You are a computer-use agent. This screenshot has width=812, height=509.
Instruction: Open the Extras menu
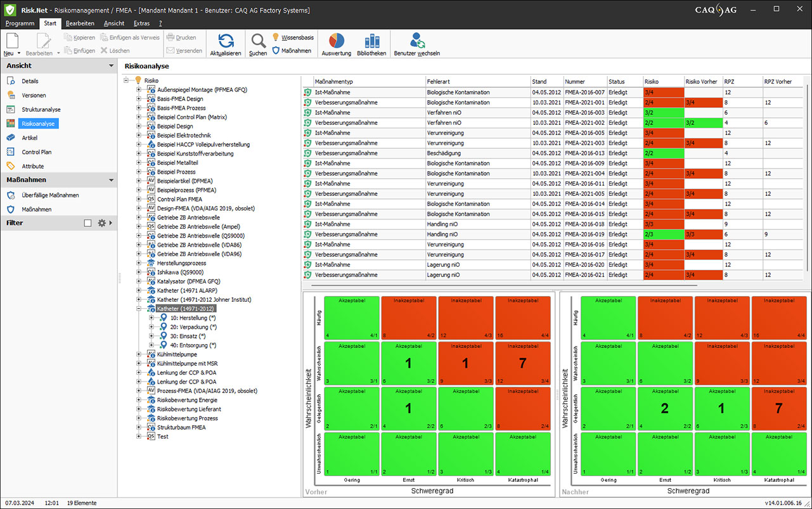(x=141, y=23)
